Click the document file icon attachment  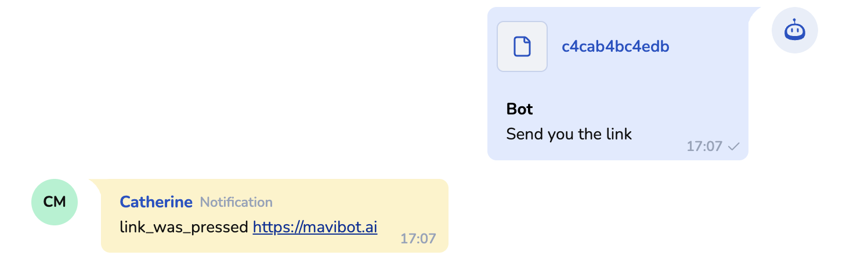point(522,46)
